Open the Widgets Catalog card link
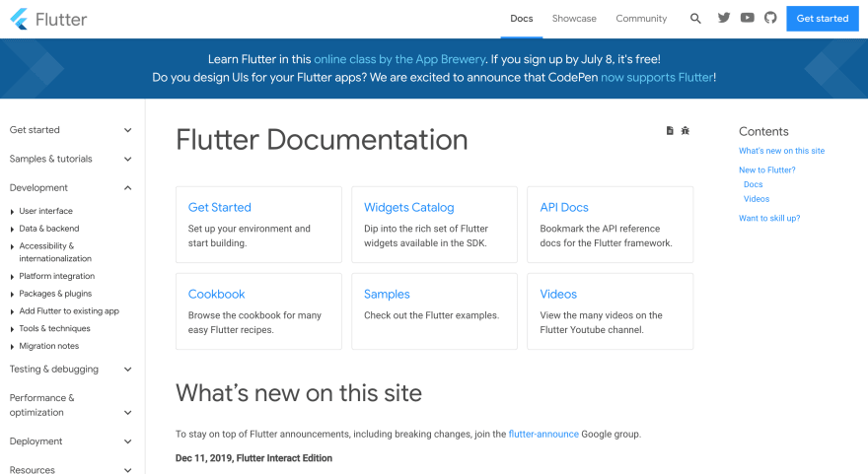Screen dimensions: 868x474 [409, 207]
